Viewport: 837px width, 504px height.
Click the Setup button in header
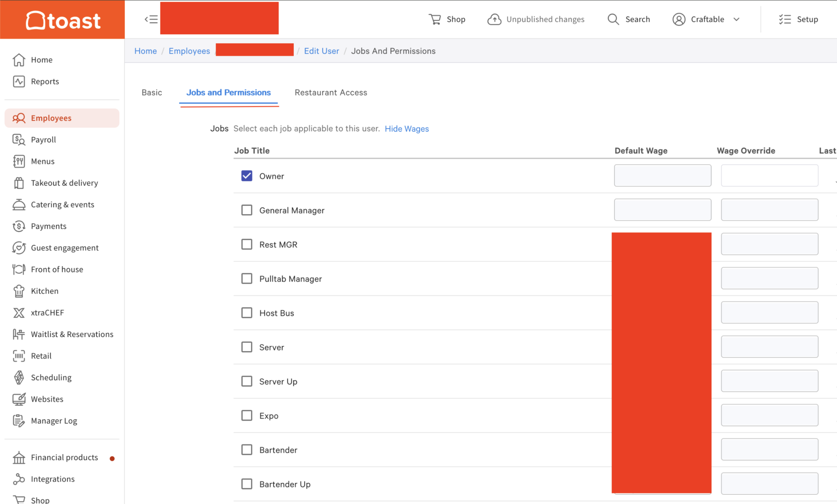point(798,19)
